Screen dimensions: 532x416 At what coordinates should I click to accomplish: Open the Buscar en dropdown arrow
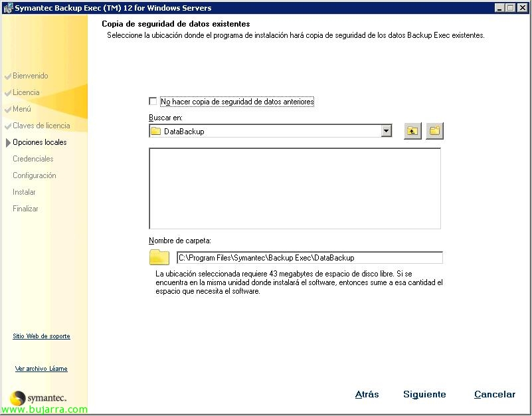[x=386, y=131]
